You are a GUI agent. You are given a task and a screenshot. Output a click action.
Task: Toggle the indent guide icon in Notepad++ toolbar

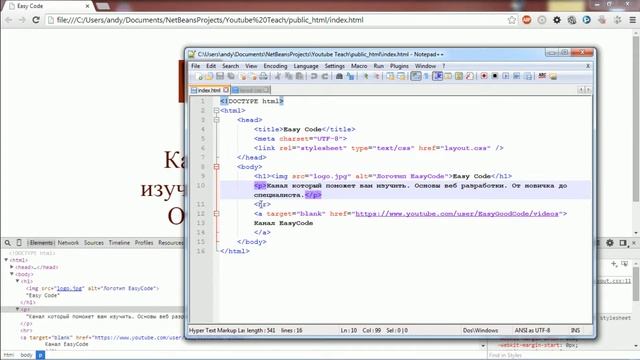coord(438,76)
